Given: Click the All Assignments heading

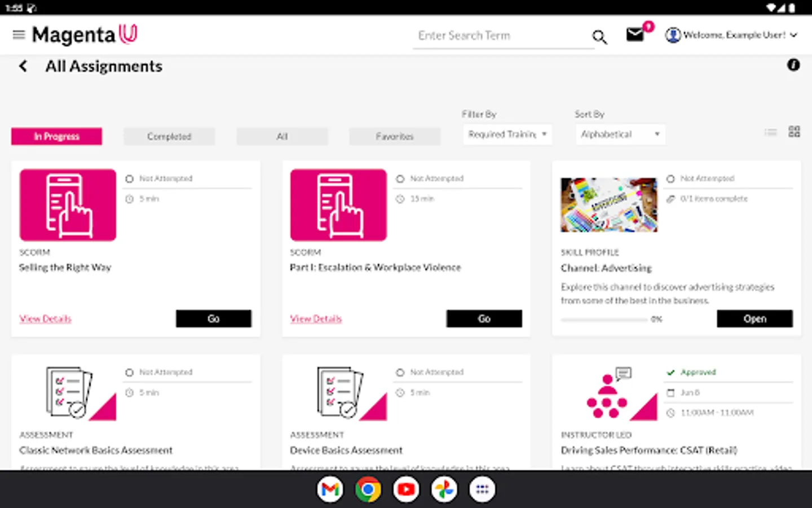Looking at the screenshot, I should coord(104,67).
